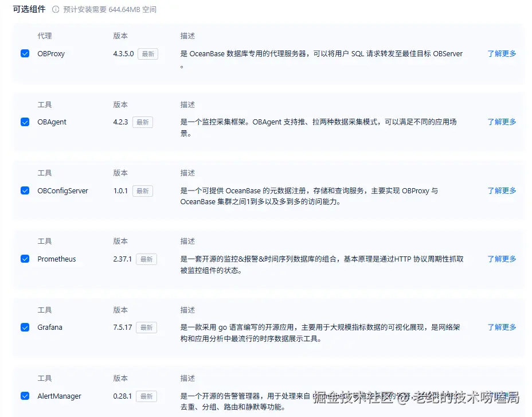Viewport: 532px width, 417px height.
Task: Select the OBAgent name text
Action: pos(52,122)
